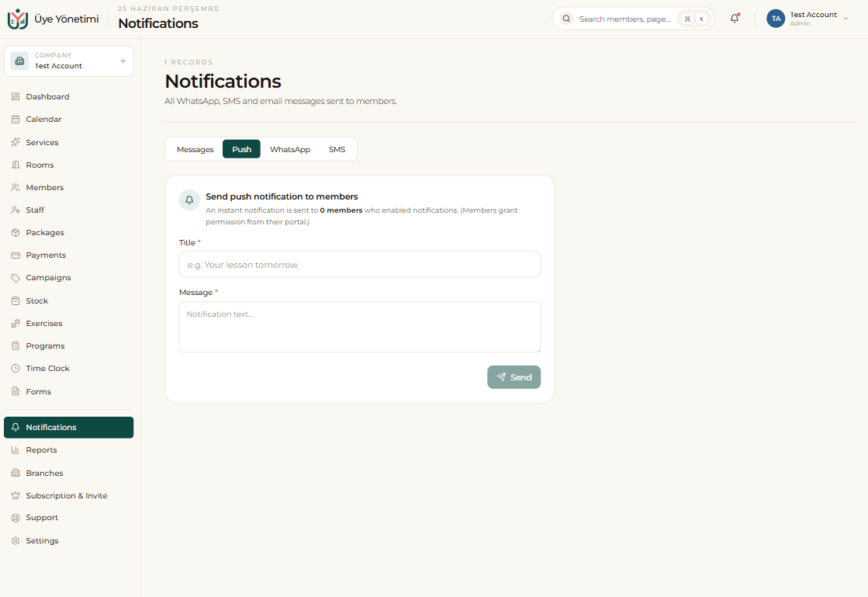This screenshot has width=868, height=597.
Task: Click the search magnifier icon
Action: tap(566, 19)
